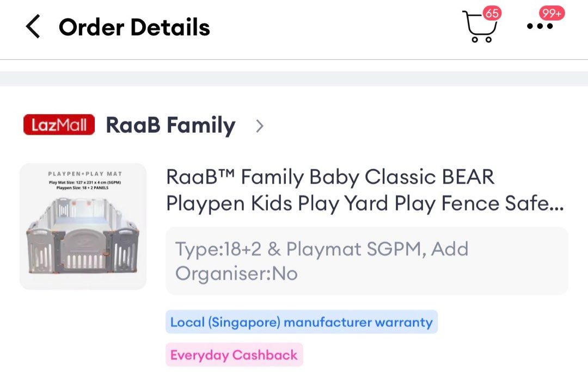View the playpen product thumbnail image
The height and width of the screenshot is (372, 588).
click(x=83, y=226)
